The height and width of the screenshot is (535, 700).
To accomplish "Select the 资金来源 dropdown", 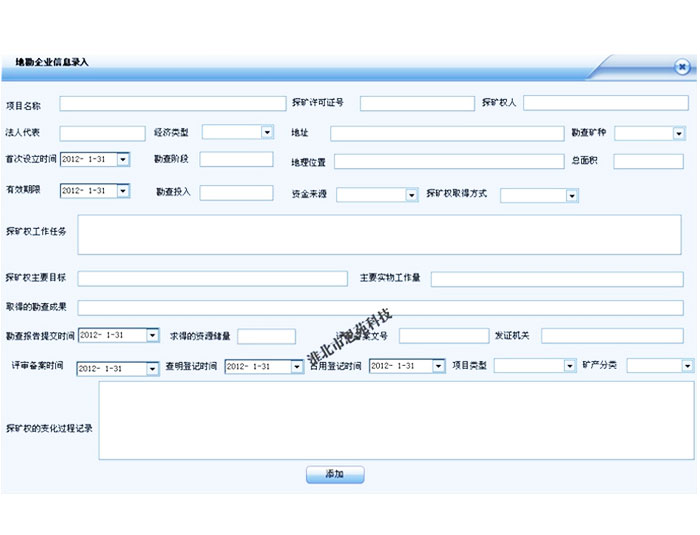I will click(x=411, y=196).
